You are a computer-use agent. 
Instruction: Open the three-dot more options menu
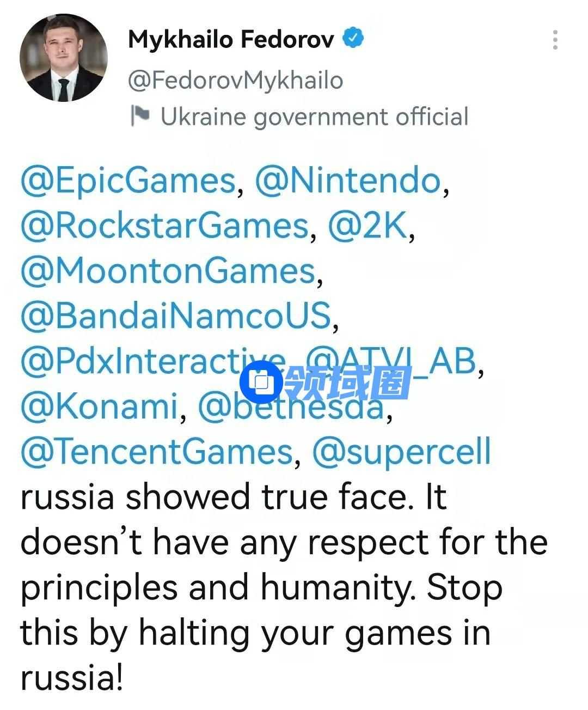click(x=555, y=40)
